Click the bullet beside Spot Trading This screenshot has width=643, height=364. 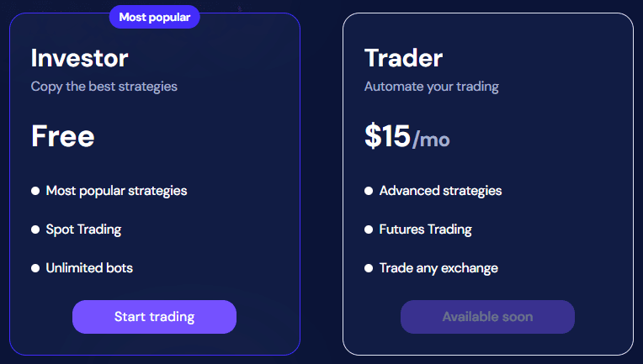coord(35,229)
